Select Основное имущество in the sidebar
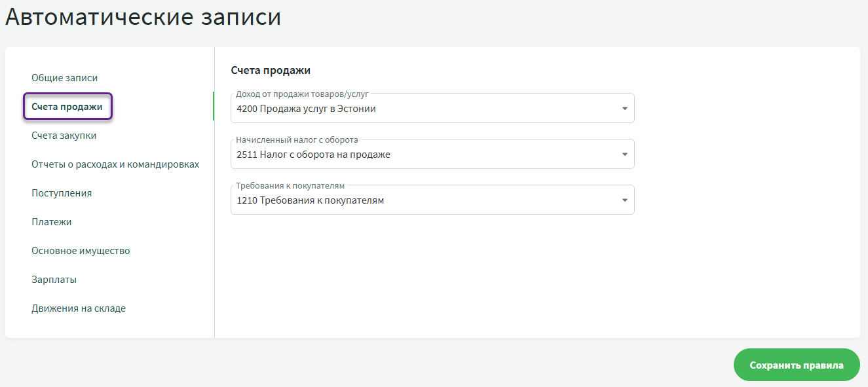 pos(81,251)
